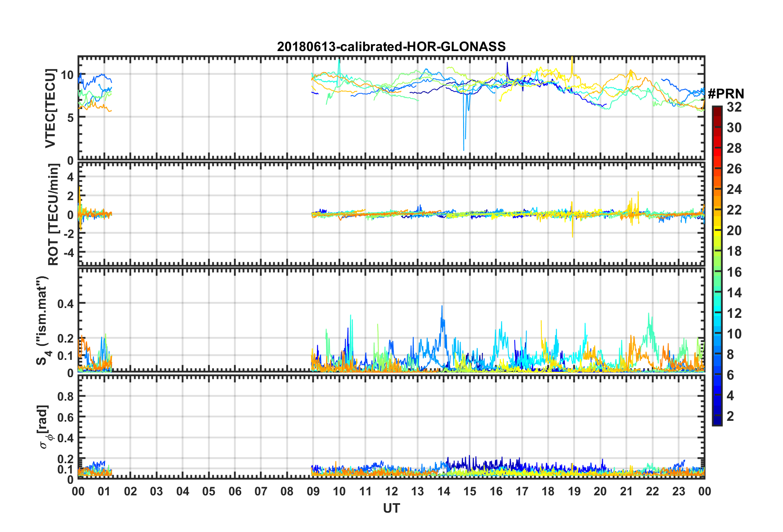Select the "-2" tick on the ROT axis
The width and height of the screenshot is (783, 532).
[x=68, y=233]
